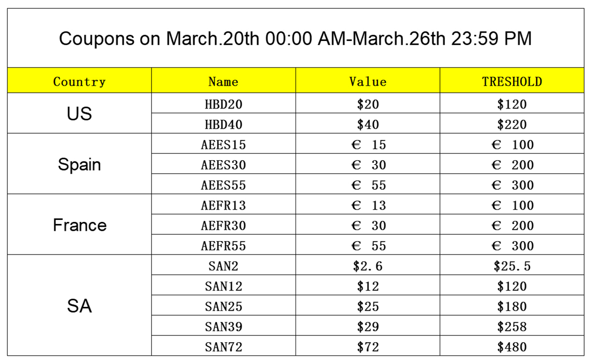Screen dimensions: 592x364
Task: Select the HBD20 coupon name
Action: click(x=223, y=104)
